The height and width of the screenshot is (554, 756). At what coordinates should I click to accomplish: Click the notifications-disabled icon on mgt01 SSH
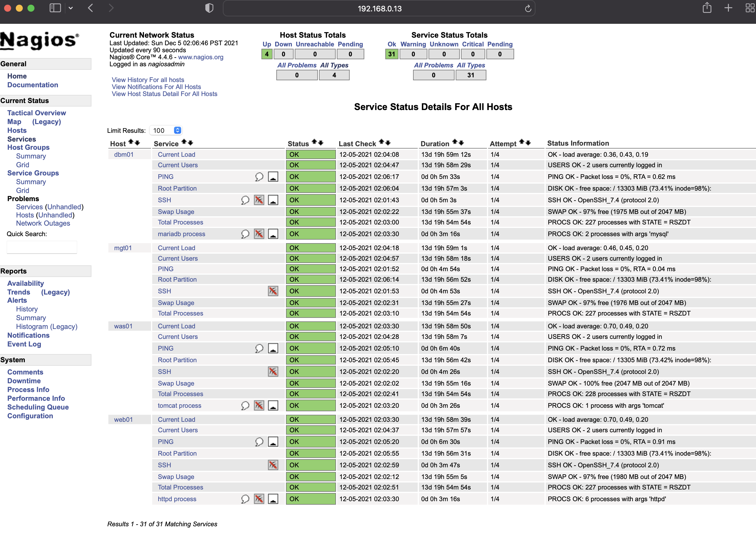[273, 291]
